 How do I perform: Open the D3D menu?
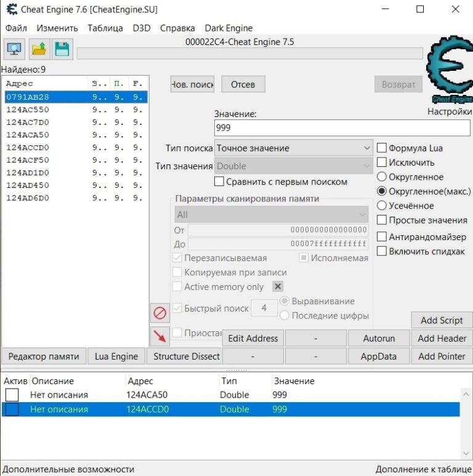tap(142, 28)
